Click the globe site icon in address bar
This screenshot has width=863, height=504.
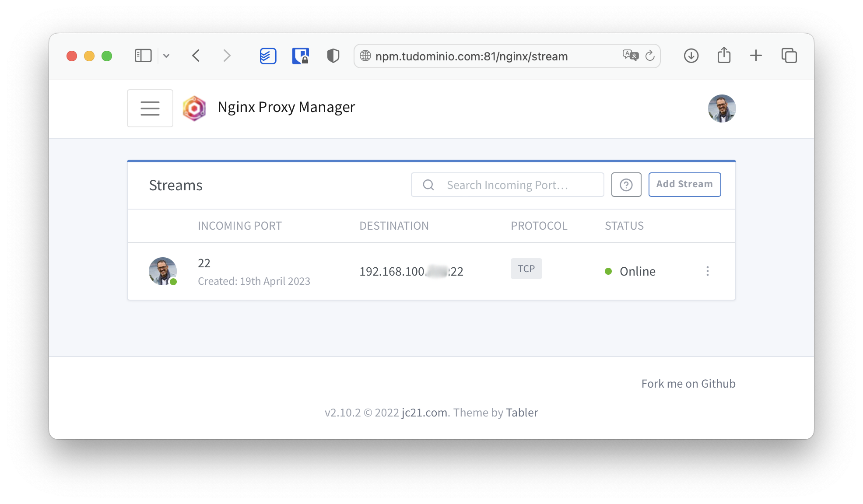[365, 56]
